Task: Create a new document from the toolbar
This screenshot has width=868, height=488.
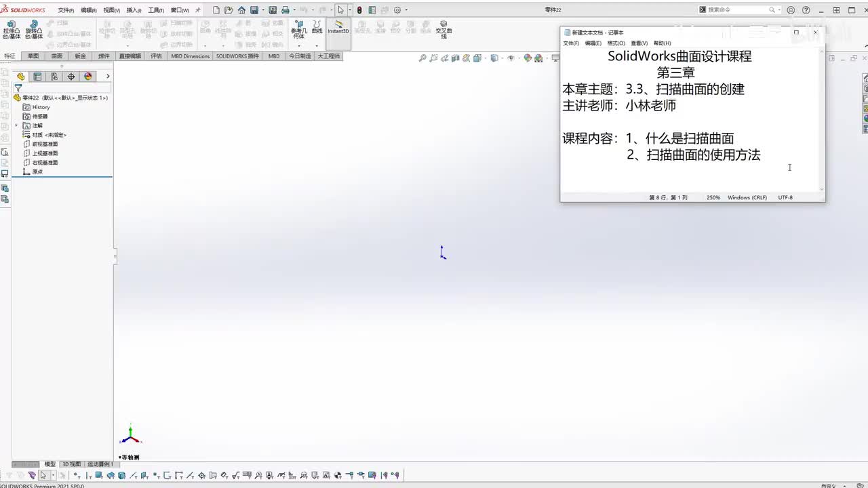Action: [x=216, y=10]
